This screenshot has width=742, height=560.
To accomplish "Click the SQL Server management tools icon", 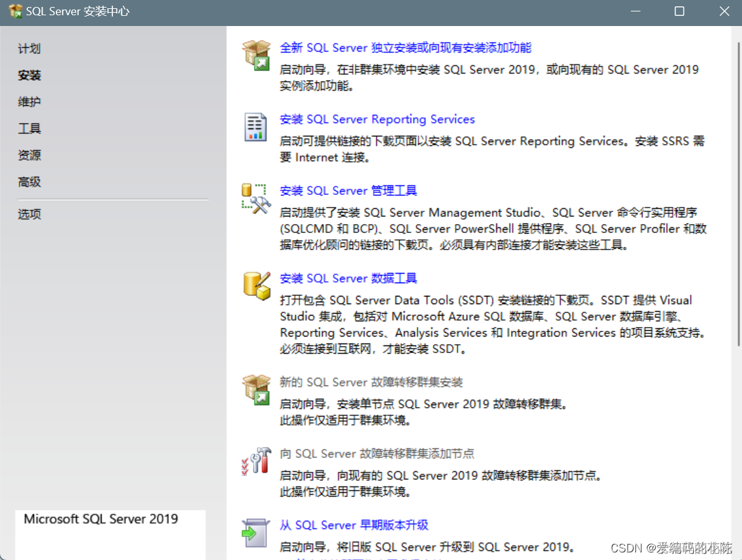I will (x=256, y=199).
